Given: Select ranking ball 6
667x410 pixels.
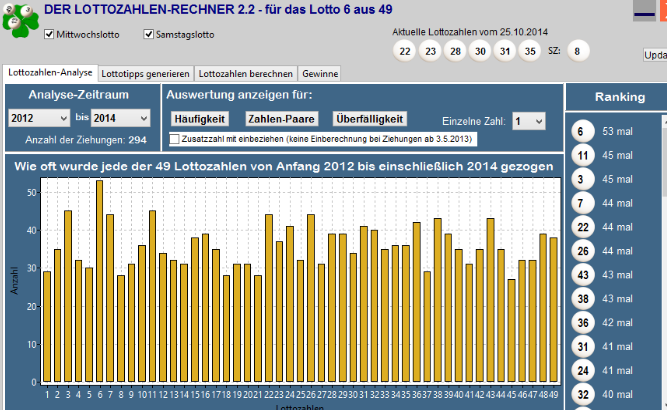Looking at the screenshot, I should pyautogui.click(x=582, y=131).
